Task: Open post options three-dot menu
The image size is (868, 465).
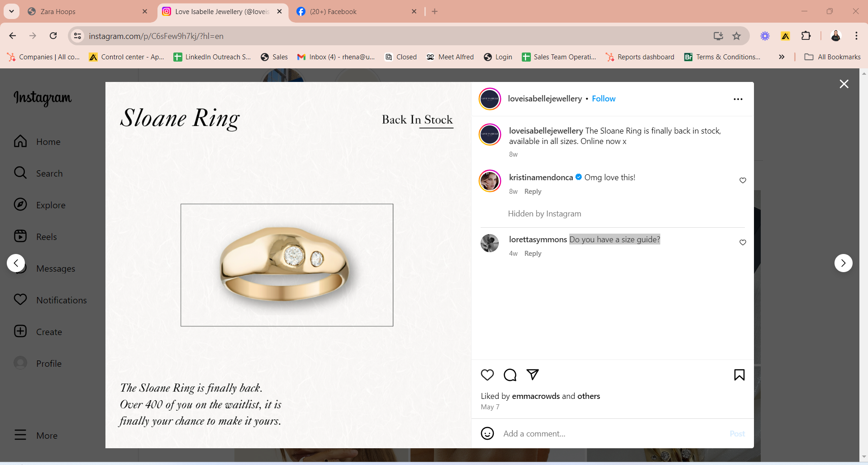Action: pyautogui.click(x=738, y=99)
